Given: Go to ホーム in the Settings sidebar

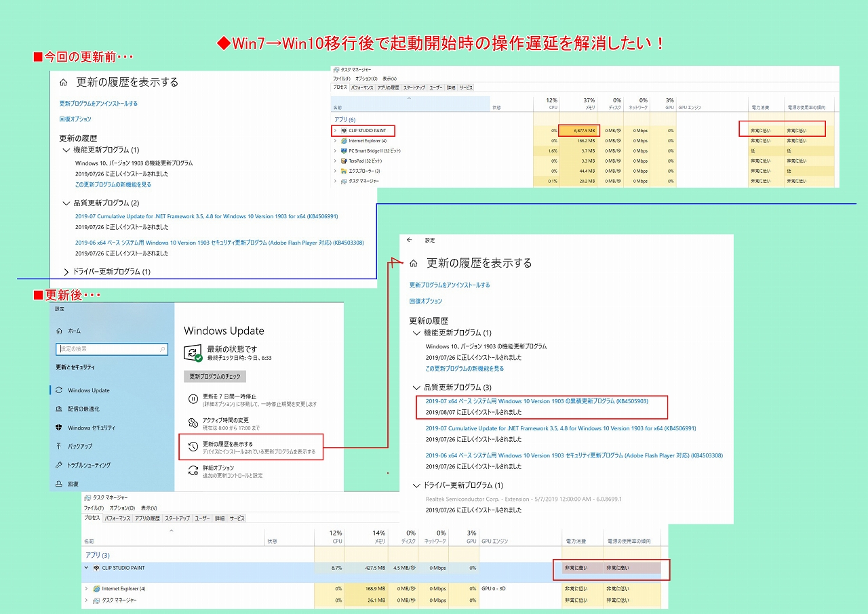Looking at the screenshot, I should [x=68, y=331].
